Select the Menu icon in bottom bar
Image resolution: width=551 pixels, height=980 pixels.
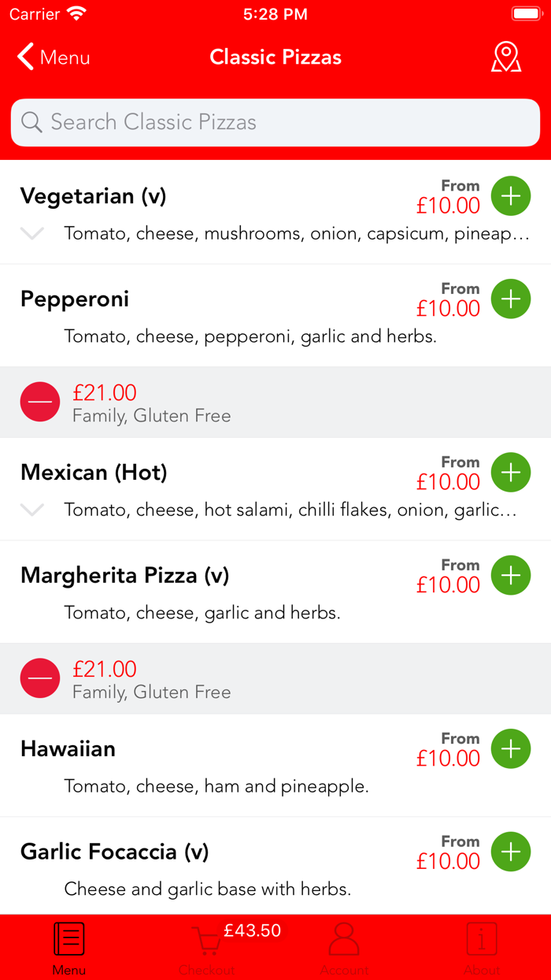click(68, 941)
